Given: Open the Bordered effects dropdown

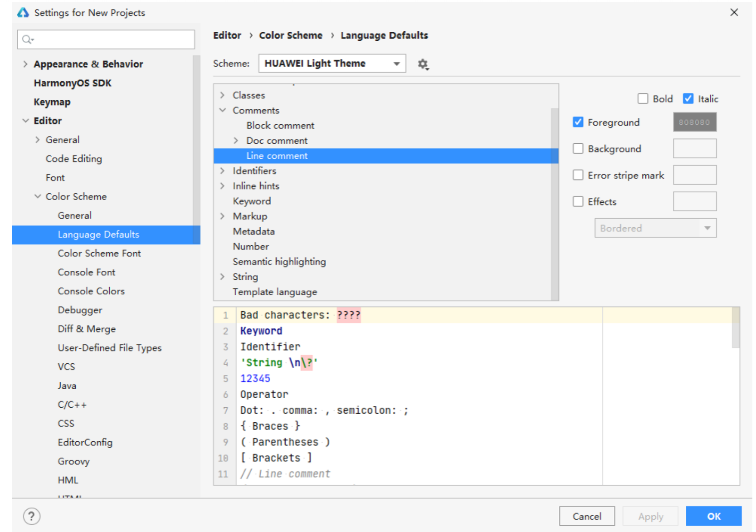Looking at the screenshot, I should [655, 228].
